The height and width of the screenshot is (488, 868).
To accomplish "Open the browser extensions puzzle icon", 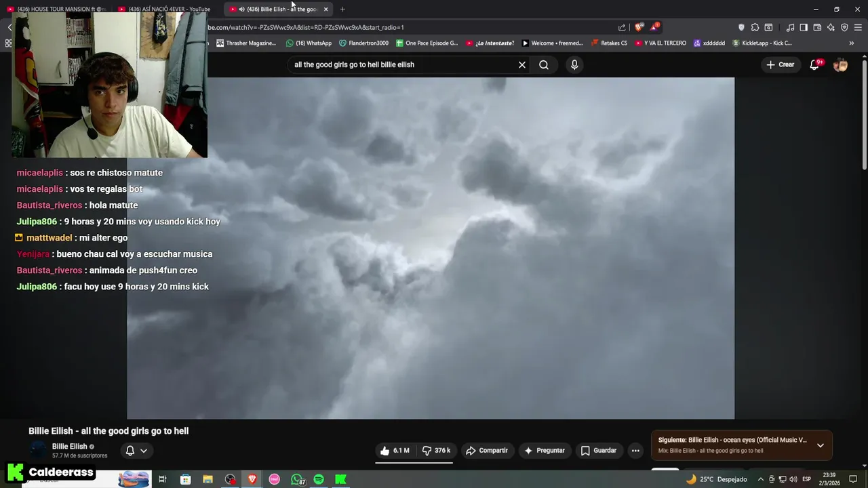I will click(x=755, y=28).
